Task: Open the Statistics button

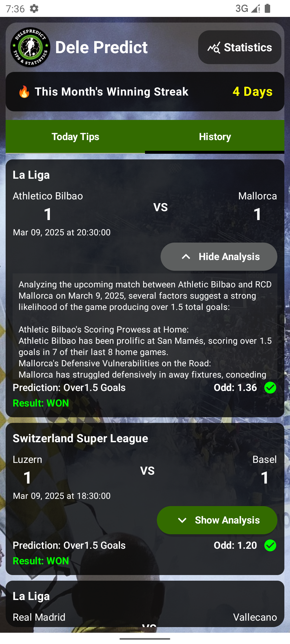Action: (240, 47)
